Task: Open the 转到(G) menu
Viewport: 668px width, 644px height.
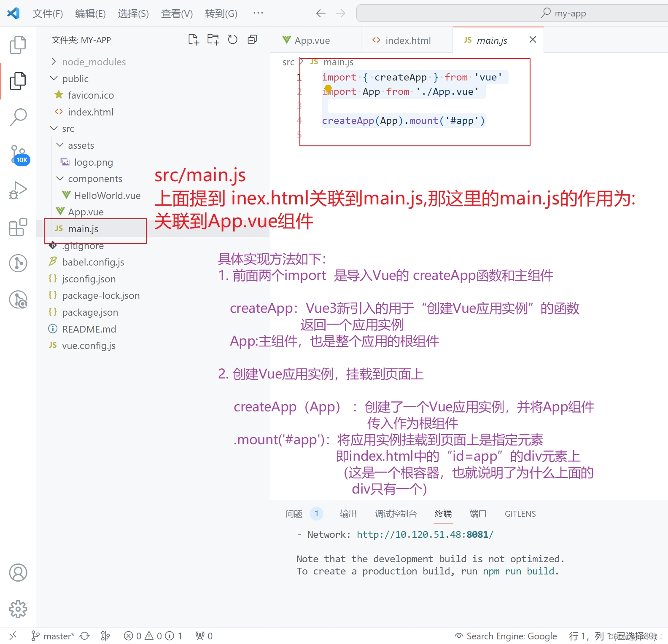Action: [x=221, y=13]
